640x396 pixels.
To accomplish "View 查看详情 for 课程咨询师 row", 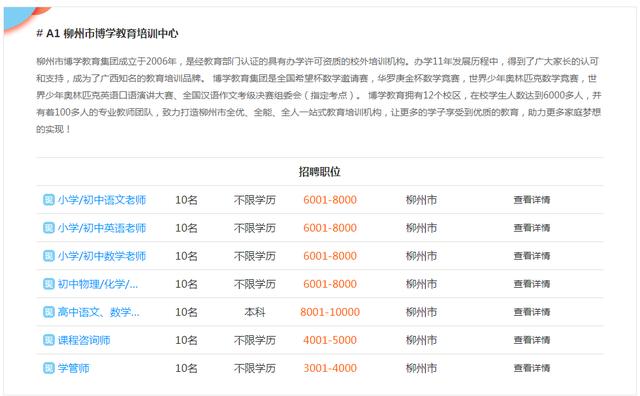I will tap(532, 340).
